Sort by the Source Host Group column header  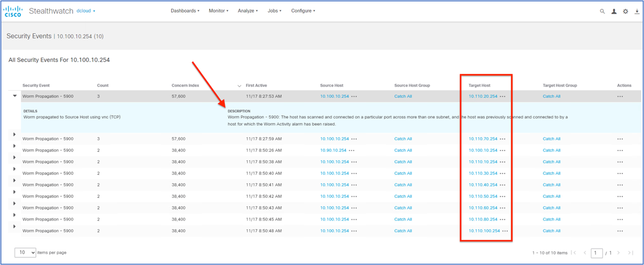[x=412, y=85]
